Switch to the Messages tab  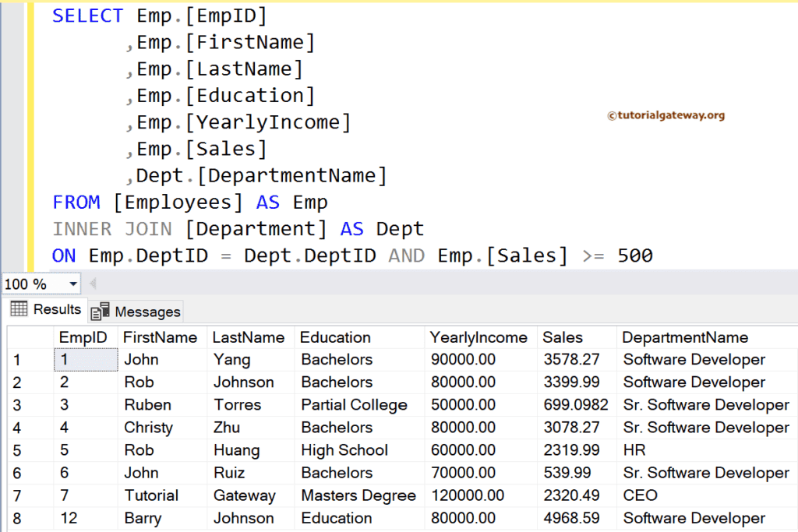click(x=144, y=311)
